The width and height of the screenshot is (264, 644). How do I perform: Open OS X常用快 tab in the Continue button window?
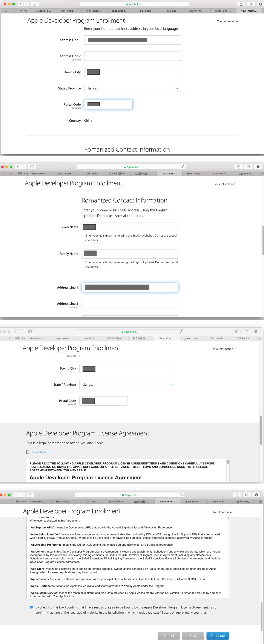pos(115,502)
